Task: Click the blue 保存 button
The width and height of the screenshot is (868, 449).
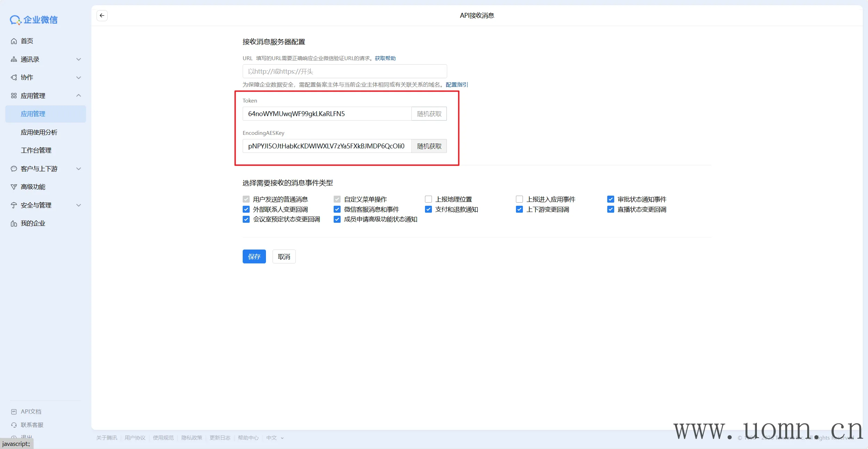Action: coord(254,257)
